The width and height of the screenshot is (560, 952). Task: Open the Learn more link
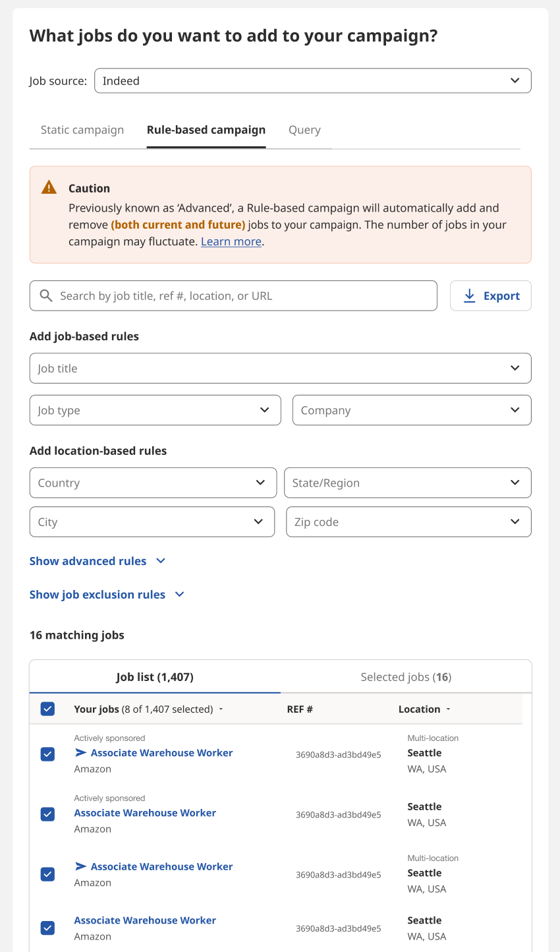231,241
